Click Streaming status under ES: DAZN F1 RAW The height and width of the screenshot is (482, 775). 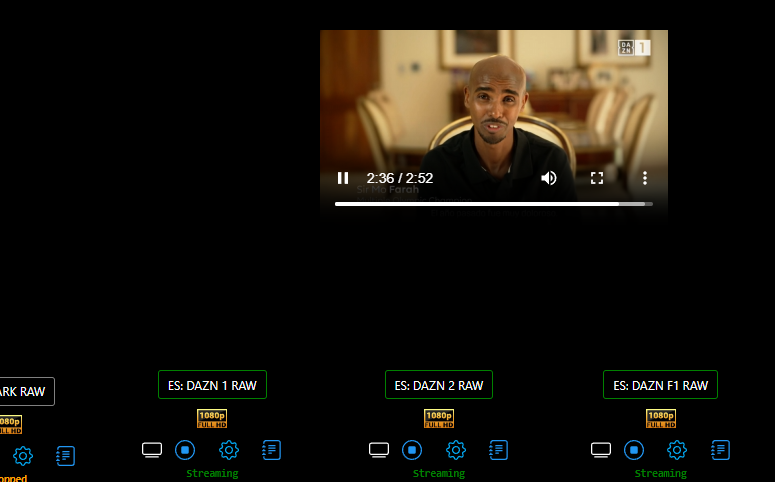[661, 474]
